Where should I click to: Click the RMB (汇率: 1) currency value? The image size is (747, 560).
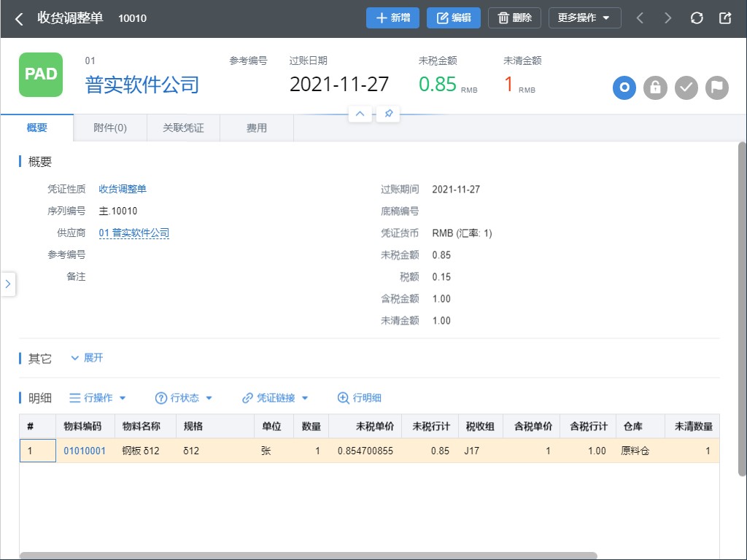click(x=462, y=233)
